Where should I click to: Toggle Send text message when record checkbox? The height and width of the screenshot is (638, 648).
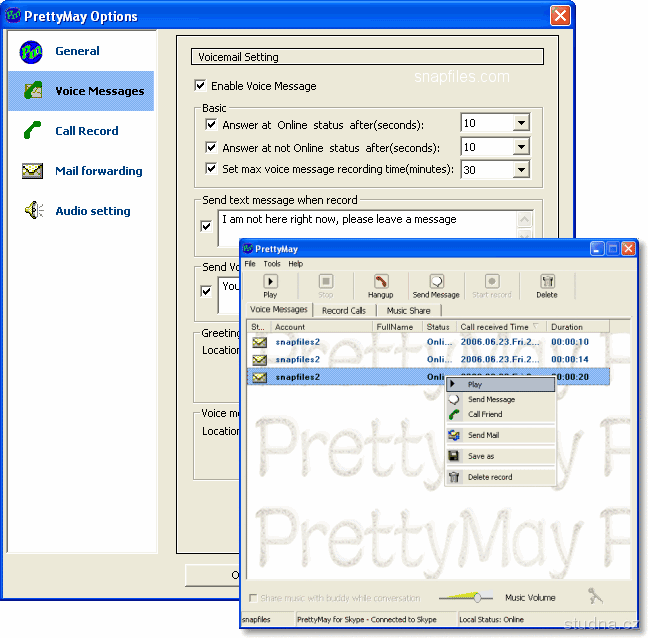click(206, 226)
